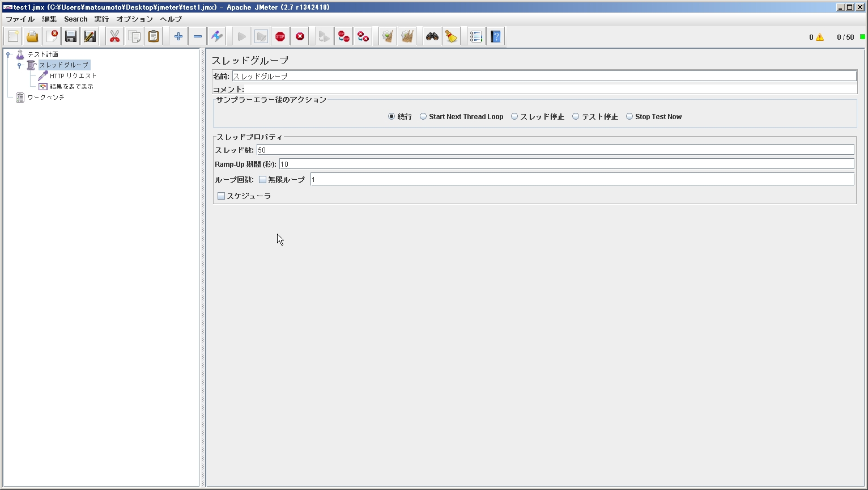Click the スレッド数 field showing 50
This screenshot has height=490, width=868.
555,150
